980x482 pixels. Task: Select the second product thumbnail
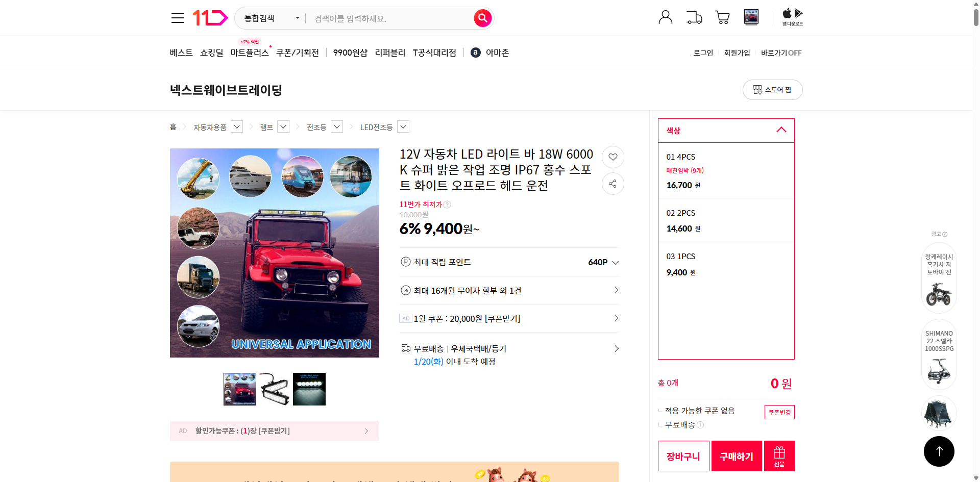(x=274, y=389)
